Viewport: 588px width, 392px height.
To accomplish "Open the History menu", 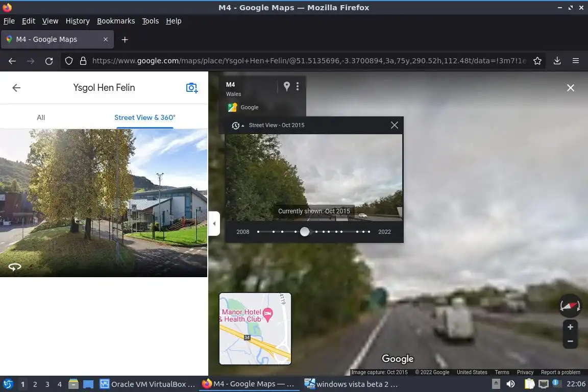I will pyautogui.click(x=78, y=21).
